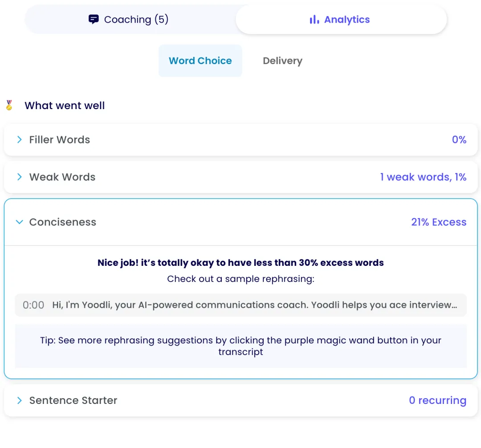The image size is (481, 448).
Task: Click the Coaching chat bubble icon
Action: click(x=94, y=19)
